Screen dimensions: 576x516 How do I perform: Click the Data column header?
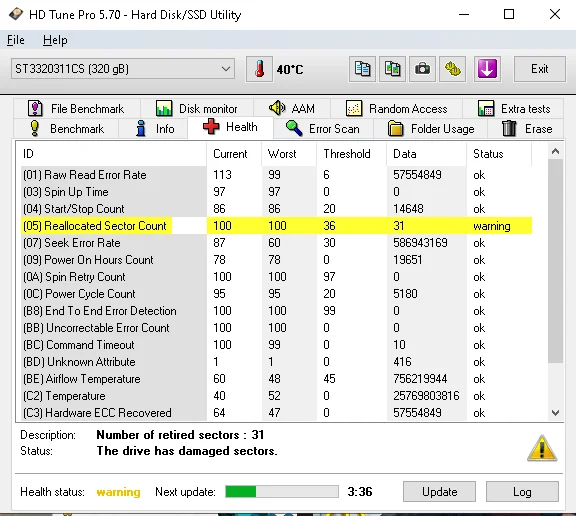tap(426, 154)
